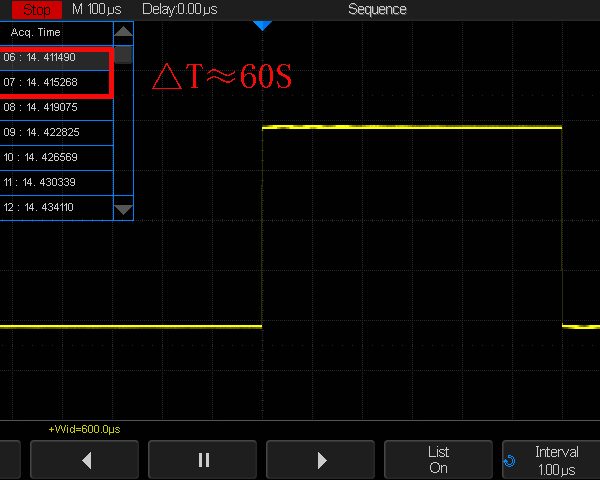Click the Acq. Time list scrollbar thumb
Image resolution: width=600 pixels, height=480 pixels.
[x=123, y=54]
